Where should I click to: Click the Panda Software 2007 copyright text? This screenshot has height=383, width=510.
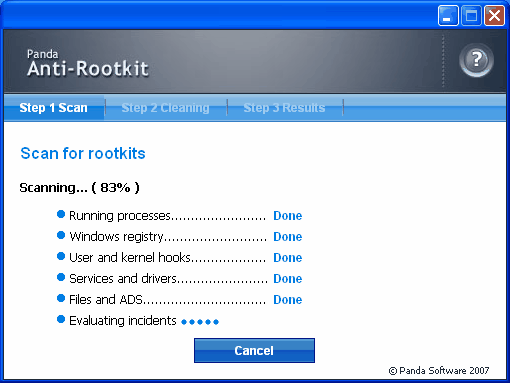tap(439, 371)
